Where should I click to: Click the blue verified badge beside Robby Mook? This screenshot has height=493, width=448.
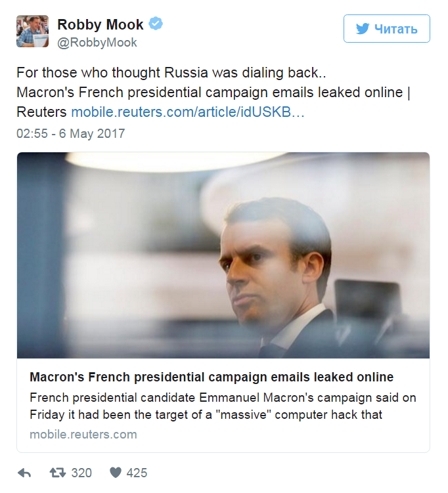(x=156, y=25)
